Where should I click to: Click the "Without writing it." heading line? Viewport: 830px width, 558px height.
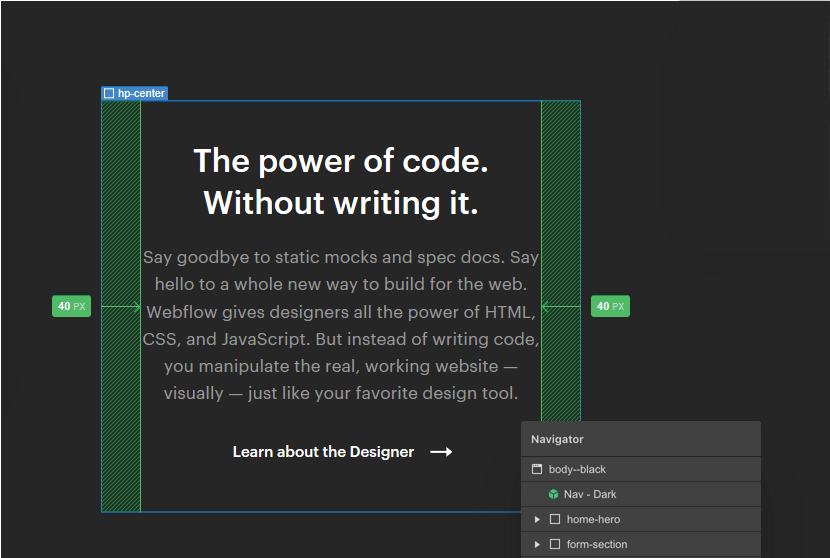(x=341, y=203)
